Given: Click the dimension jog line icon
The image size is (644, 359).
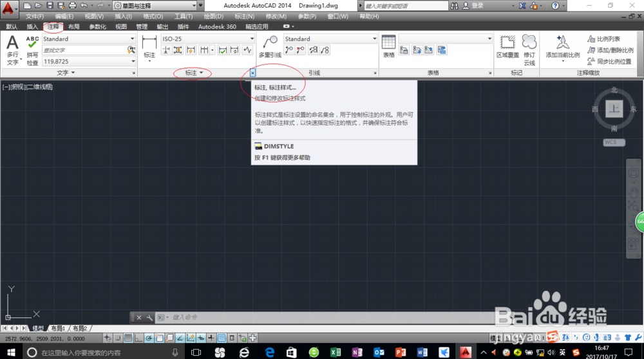Looking at the screenshot, I should (248, 50).
